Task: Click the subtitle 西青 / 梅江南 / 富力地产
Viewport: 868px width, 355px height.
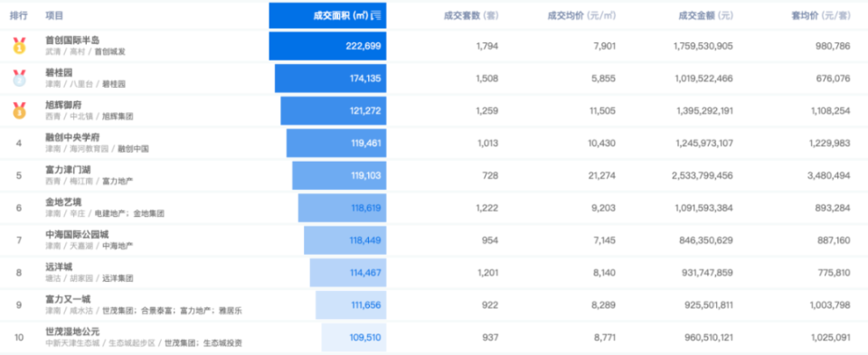Action: coord(90,182)
